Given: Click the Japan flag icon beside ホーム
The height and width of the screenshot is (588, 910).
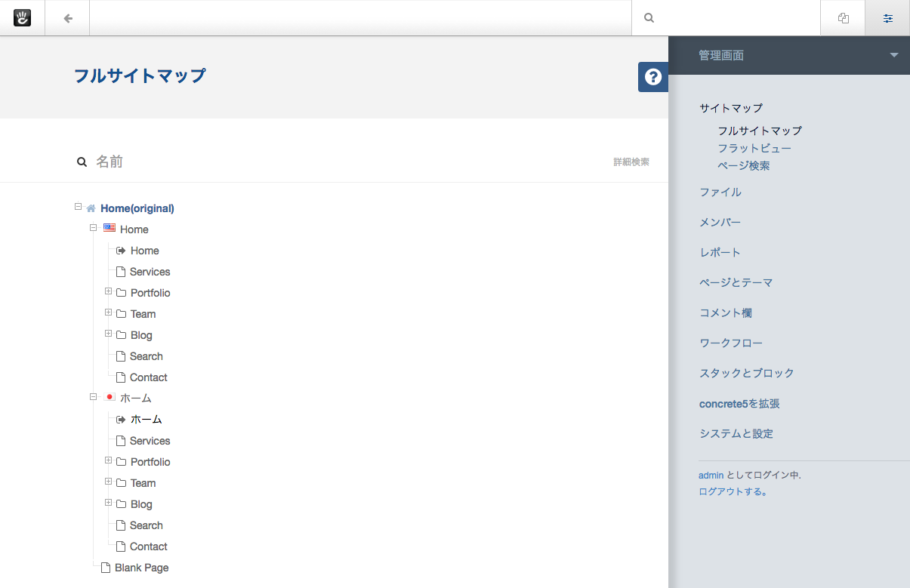Looking at the screenshot, I should [110, 397].
